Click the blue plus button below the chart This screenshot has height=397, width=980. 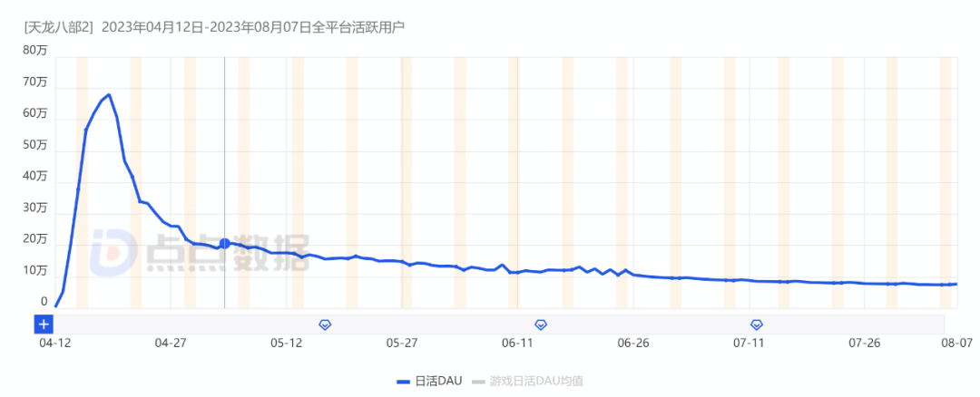pos(43,324)
